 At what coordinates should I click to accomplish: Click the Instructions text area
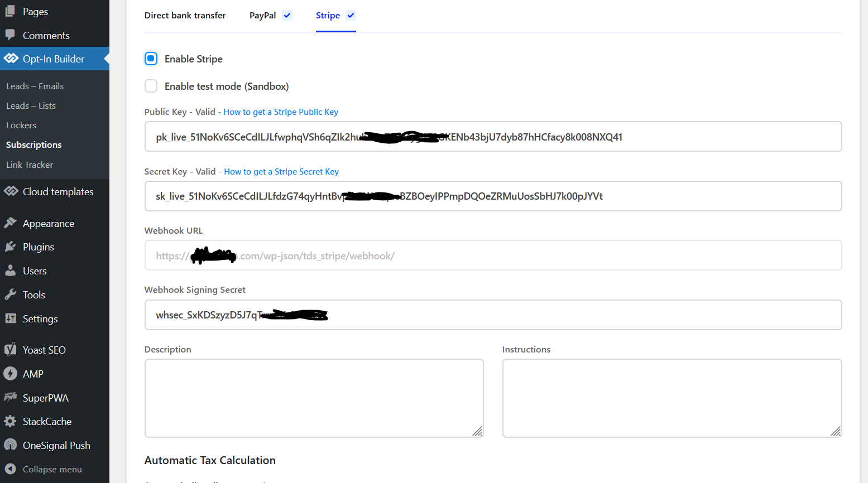[672, 398]
